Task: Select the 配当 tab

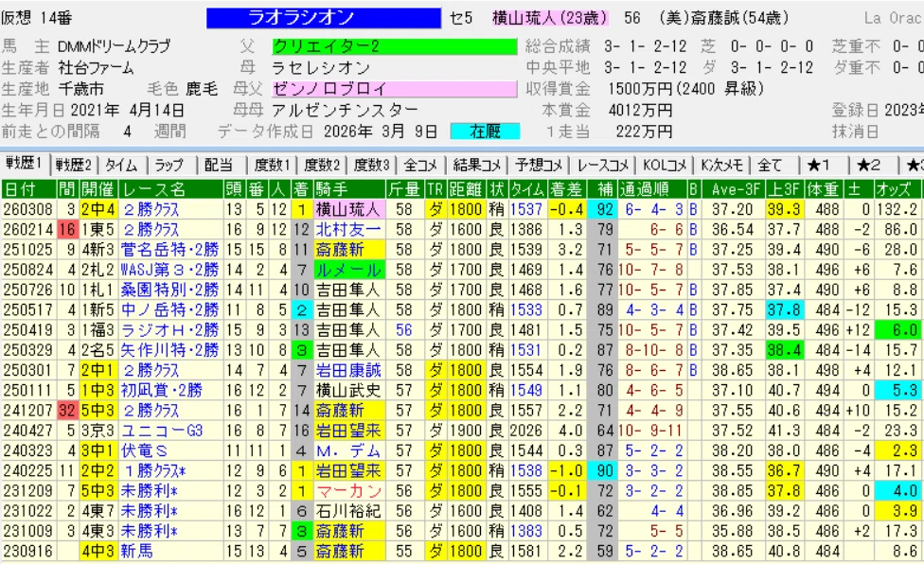Action: point(221,166)
